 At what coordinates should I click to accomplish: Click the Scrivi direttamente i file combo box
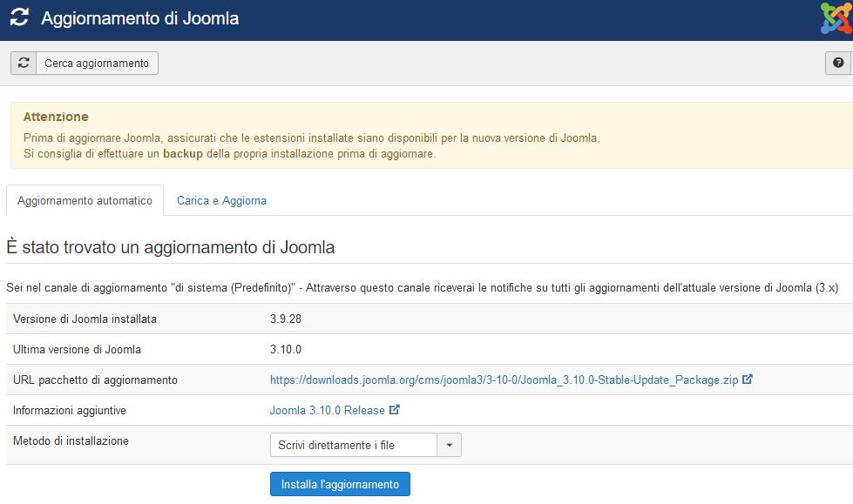tap(349, 445)
